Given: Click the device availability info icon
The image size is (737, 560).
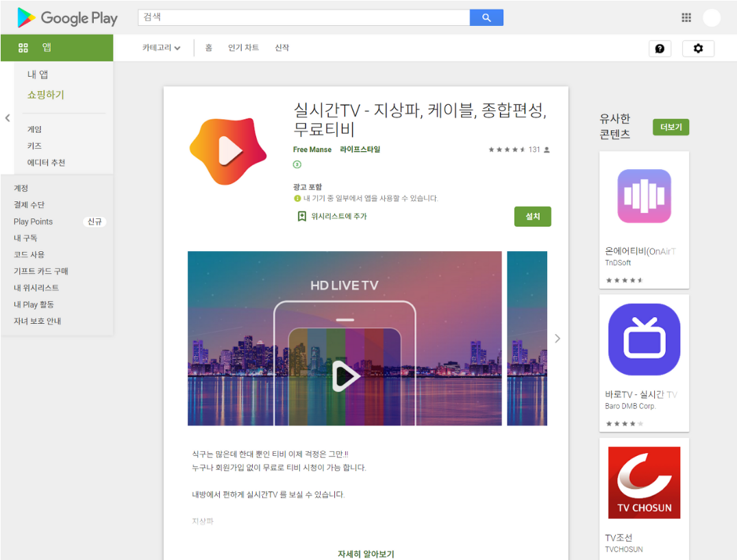Looking at the screenshot, I should click(x=297, y=199).
